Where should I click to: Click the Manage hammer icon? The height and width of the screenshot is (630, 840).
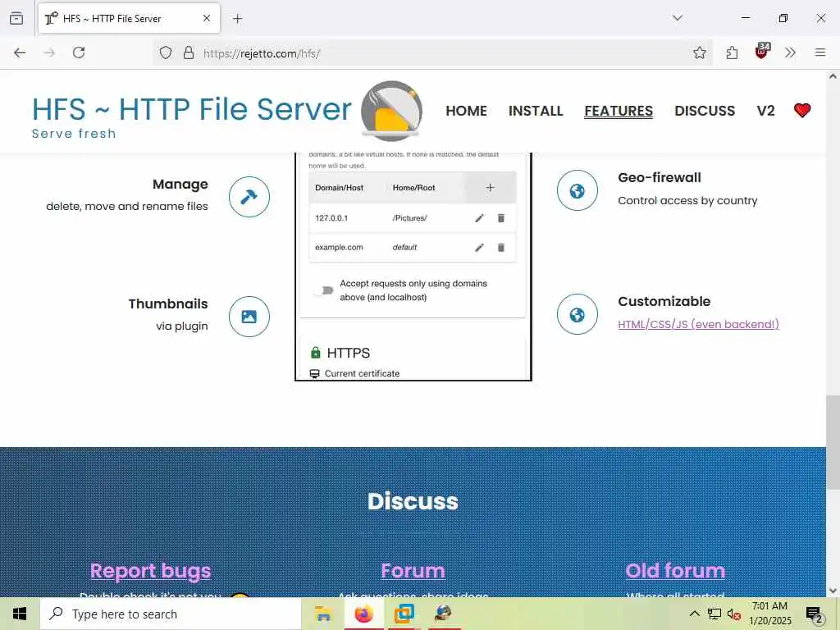click(249, 197)
